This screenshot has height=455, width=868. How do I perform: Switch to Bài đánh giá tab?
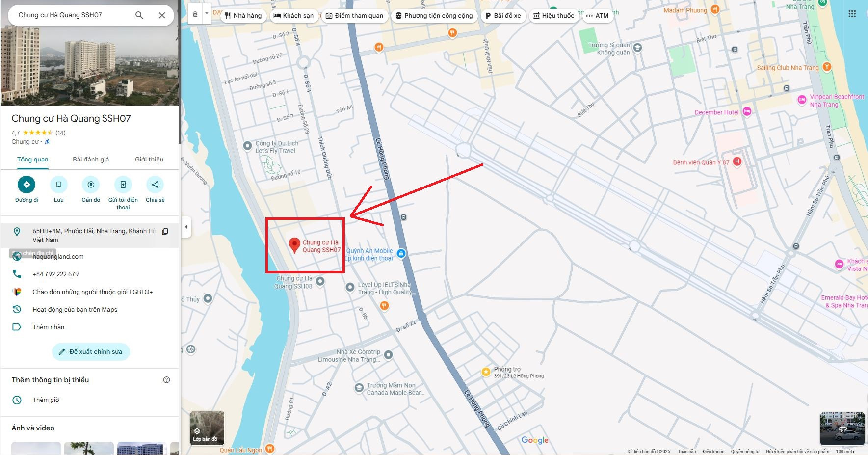(x=91, y=160)
